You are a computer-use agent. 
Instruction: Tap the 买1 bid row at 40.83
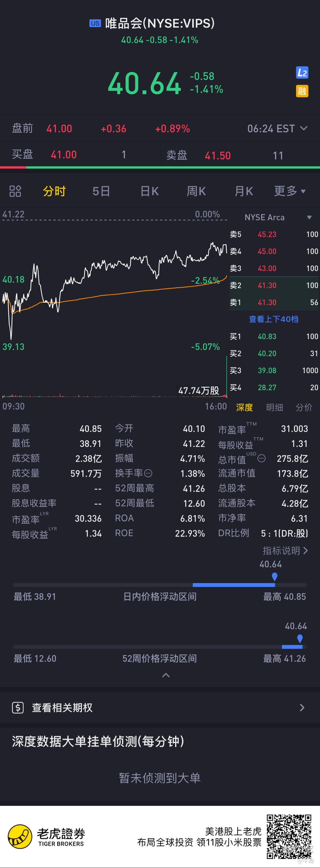click(x=274, y=336)
